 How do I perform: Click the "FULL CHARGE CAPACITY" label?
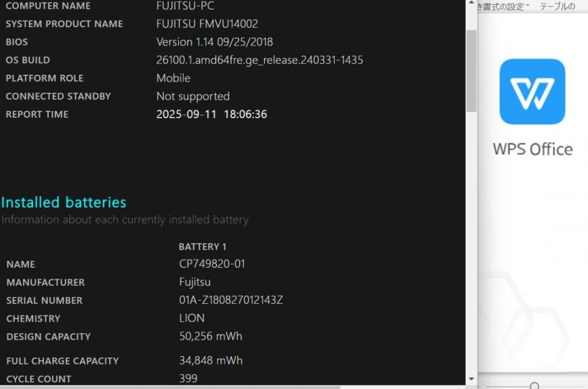click(x=62, y=361)
